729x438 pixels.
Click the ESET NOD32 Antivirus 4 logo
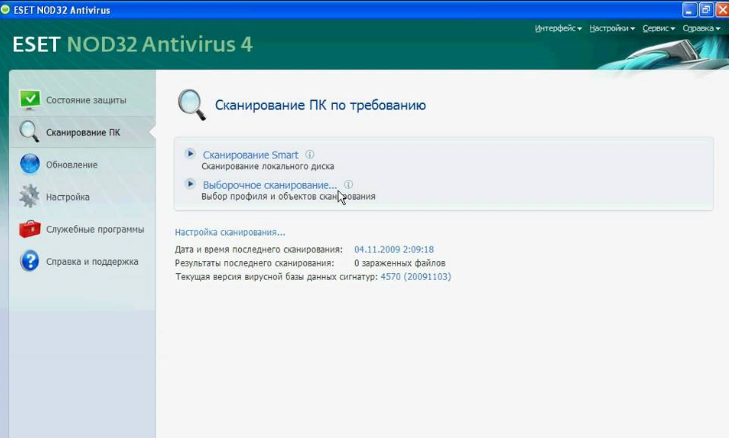tap(133, 45)
